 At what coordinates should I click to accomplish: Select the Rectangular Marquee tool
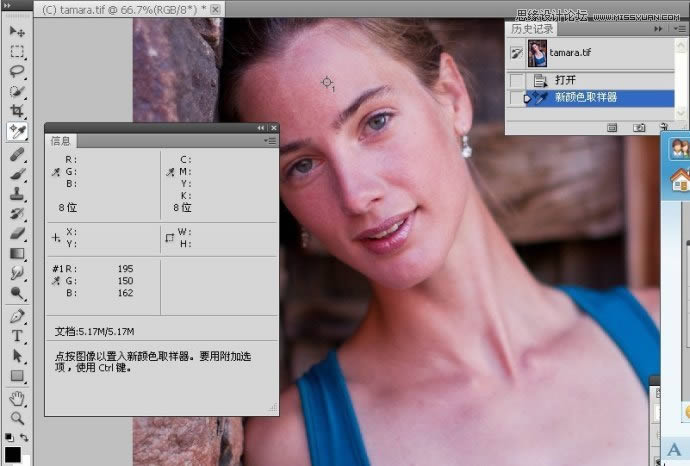[x=17, y=51]
